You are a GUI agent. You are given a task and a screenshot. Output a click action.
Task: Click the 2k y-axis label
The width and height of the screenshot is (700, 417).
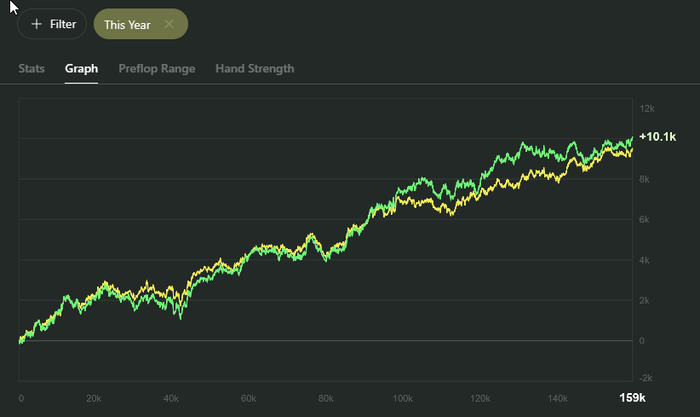tap(646, 300)
